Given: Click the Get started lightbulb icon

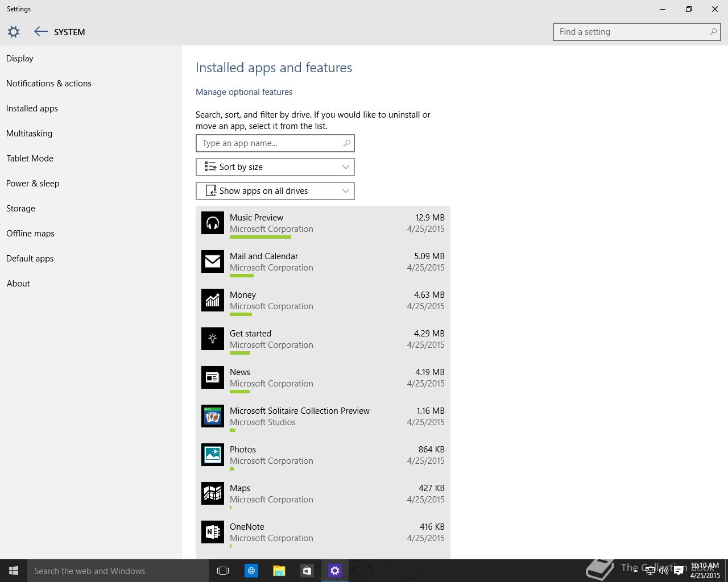Looking at the screenshot, I should pyautogui.click(x=213, y=339).
